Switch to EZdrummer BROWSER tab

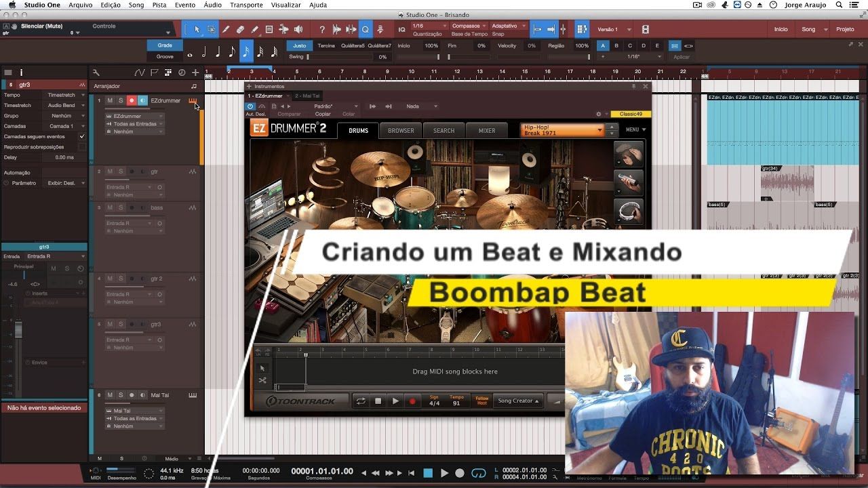401,131
